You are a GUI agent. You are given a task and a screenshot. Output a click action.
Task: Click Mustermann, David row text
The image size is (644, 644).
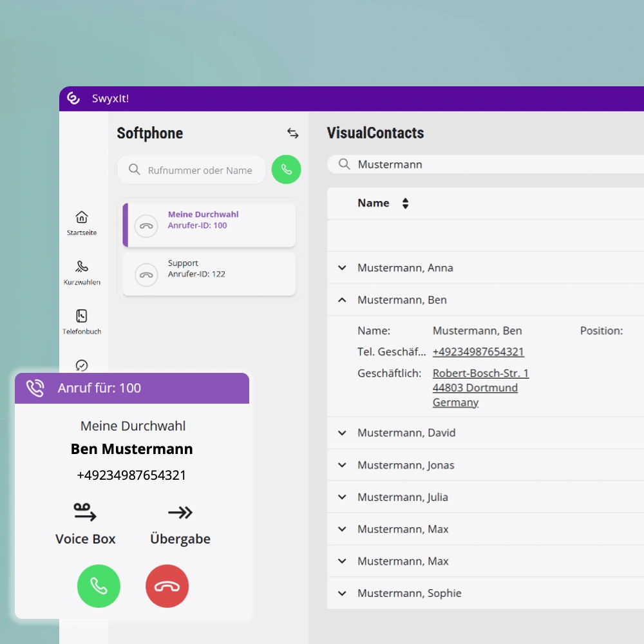(406, 433)
